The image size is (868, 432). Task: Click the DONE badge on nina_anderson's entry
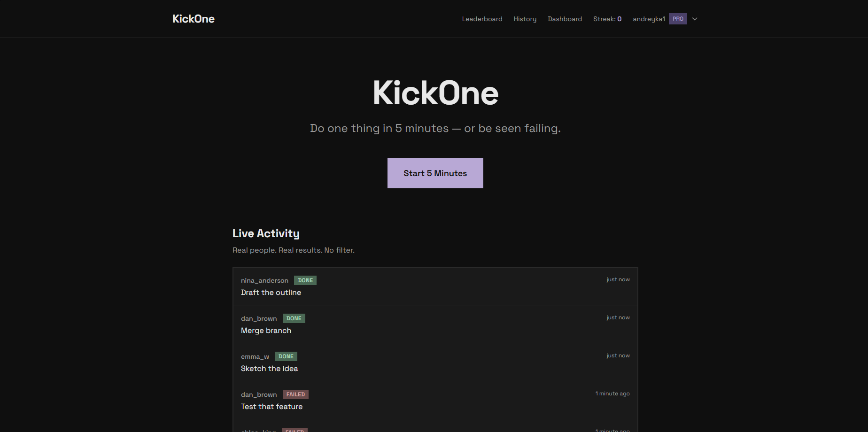(305, 280)
